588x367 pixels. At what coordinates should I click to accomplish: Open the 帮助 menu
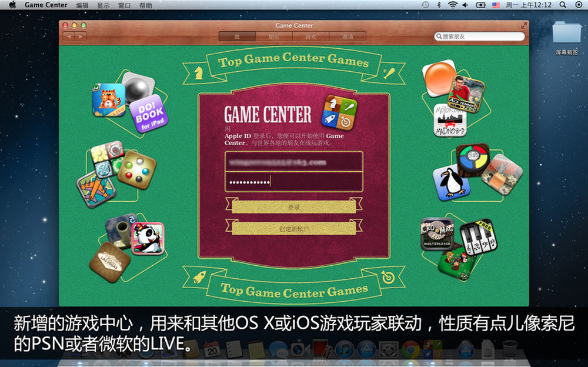pos(145,5)
